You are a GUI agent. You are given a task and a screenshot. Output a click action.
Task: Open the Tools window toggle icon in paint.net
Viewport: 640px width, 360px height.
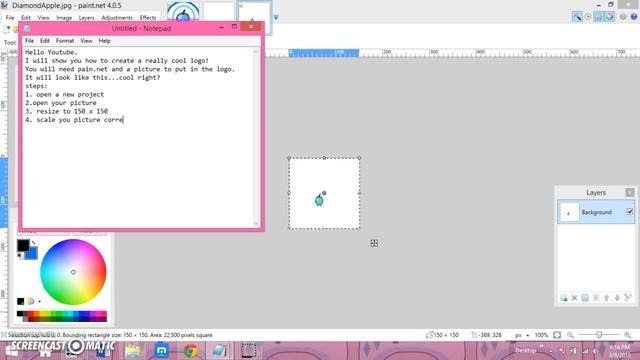[x=577, y=17]
